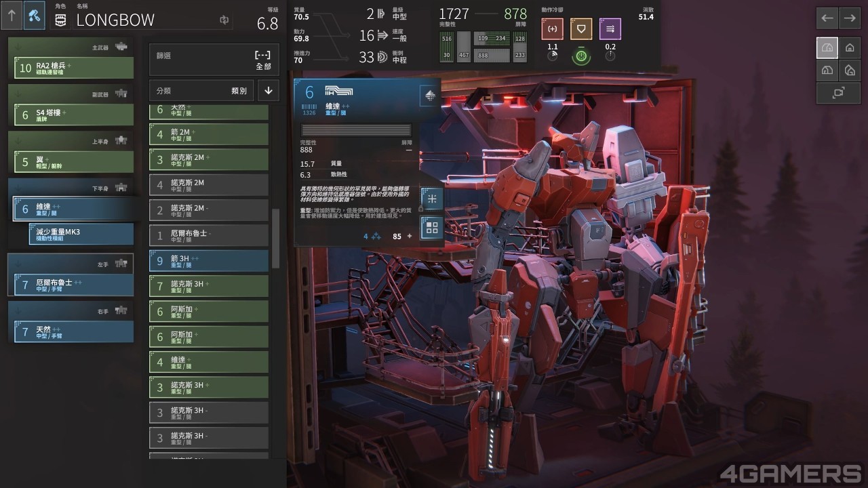
Task: Click the crosshair-grid button on 維達 panel
Action: (x=431, y=198)
